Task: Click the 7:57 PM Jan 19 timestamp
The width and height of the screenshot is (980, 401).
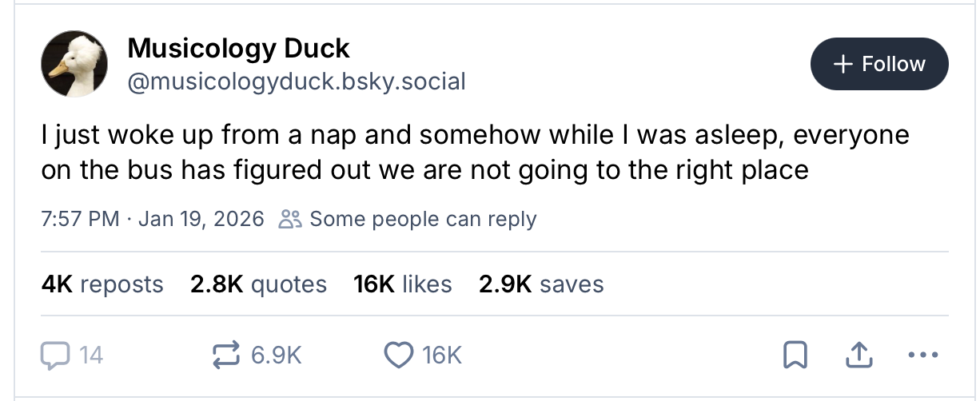Action: (x=152, y=219)
